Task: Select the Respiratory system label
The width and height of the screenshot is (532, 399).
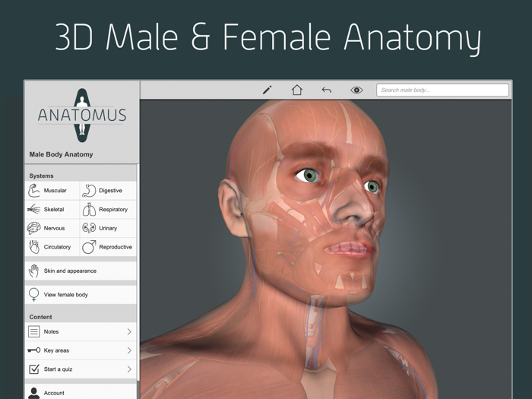Action: coord(113,209)
